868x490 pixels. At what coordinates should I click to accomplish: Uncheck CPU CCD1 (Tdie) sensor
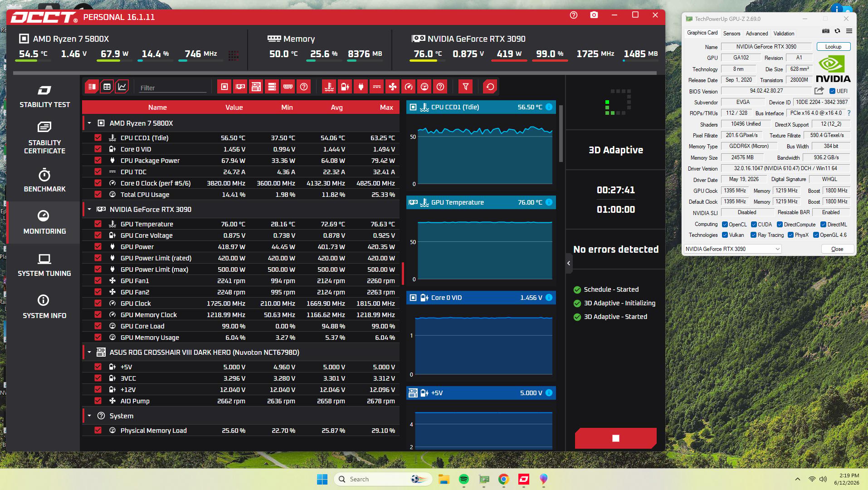(98, 137)
